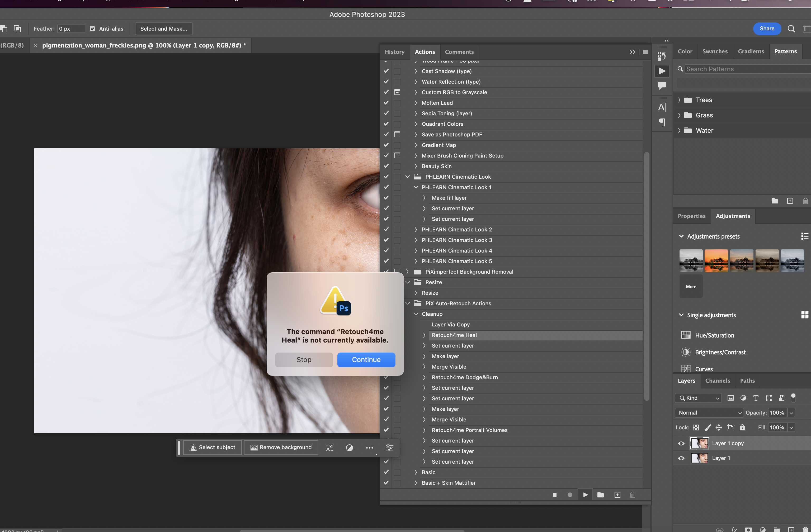The width and height of the screenshot is (811, 532).
Task: Click Continue in the warning dialog
Action: point(366,360)
